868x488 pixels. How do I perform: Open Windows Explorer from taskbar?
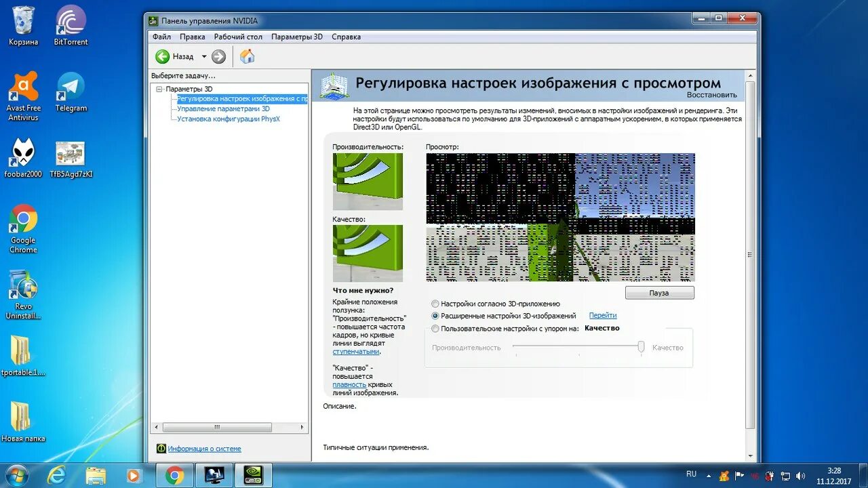click(96, 476)
